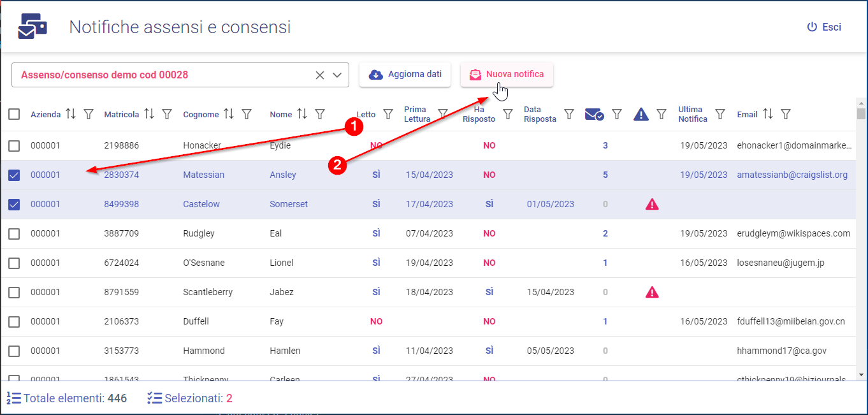The height and width of the screenshot is (415, 868).
Task: Click sort arrows next to Nome
Action: click(302, 114)
